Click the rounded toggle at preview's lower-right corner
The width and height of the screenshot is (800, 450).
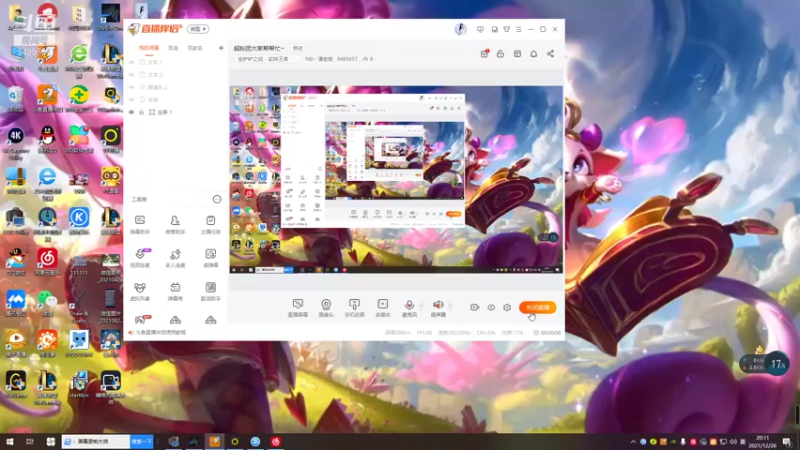click(x=548, y=238)
